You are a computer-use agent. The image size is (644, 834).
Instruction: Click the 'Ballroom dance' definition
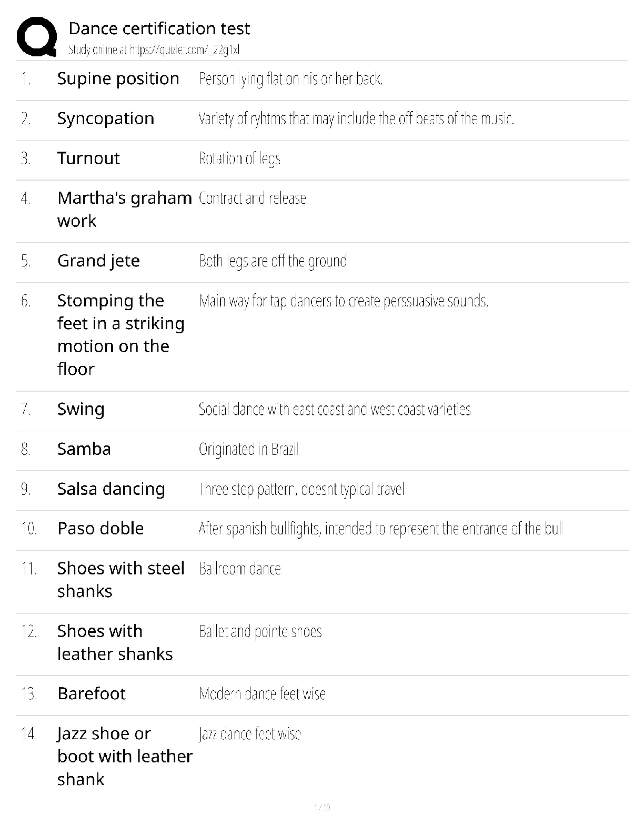[x=239, y=569]
